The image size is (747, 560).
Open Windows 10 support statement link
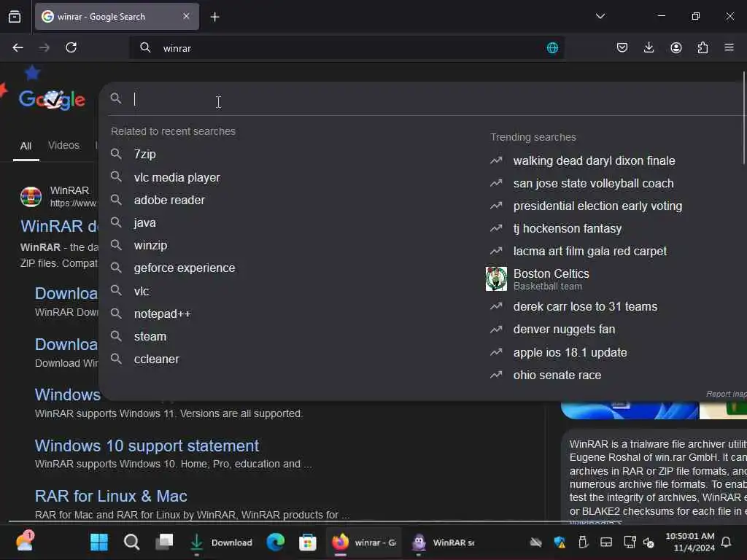pyautogui.click(x=147, y=446)
